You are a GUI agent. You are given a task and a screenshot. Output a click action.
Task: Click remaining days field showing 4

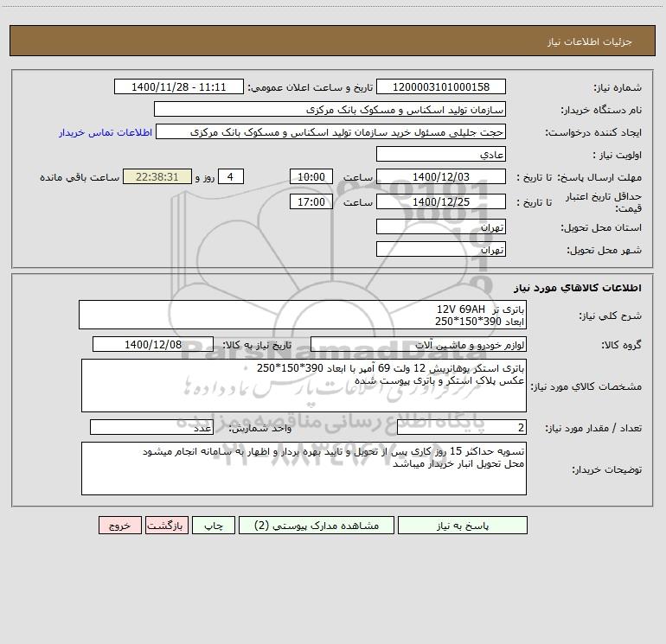[231, 176]
